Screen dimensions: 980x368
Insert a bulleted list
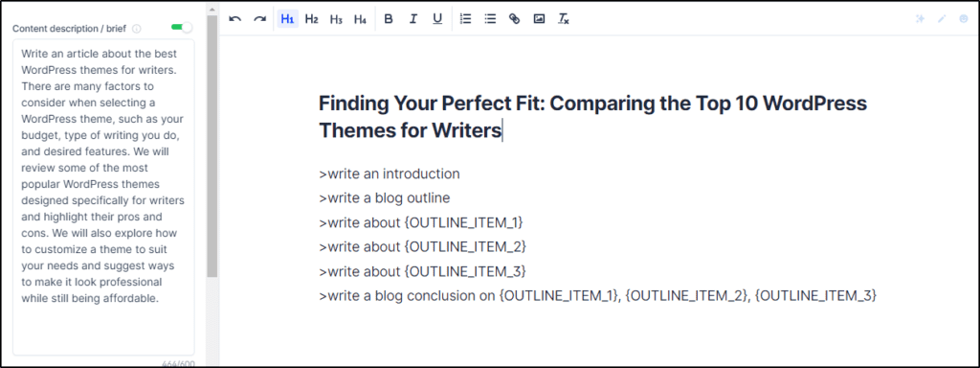coord(490,19)
